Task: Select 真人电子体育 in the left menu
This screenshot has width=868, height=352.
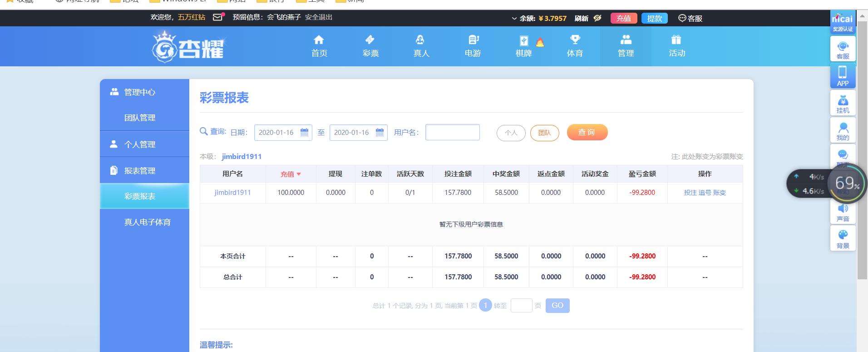Action: pos(144,222)
